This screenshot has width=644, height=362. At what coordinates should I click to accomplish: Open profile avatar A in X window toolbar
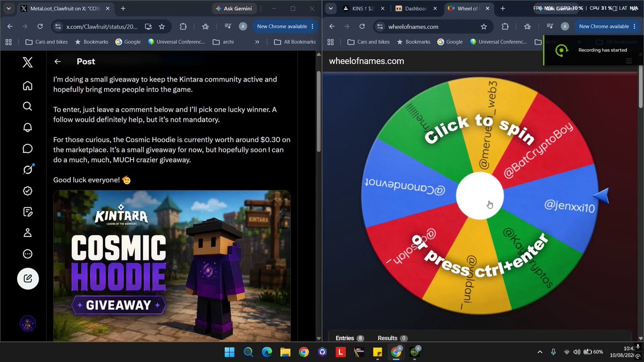click(243, 26)
